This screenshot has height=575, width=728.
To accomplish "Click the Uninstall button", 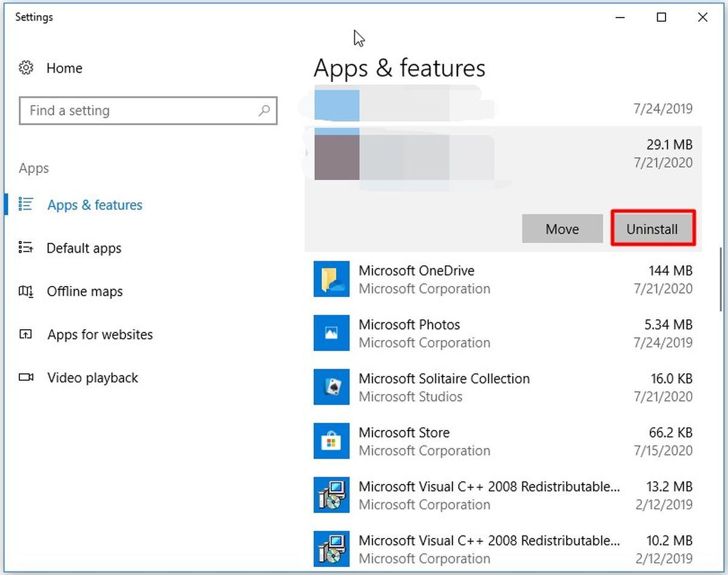I will tap(652, 228).
